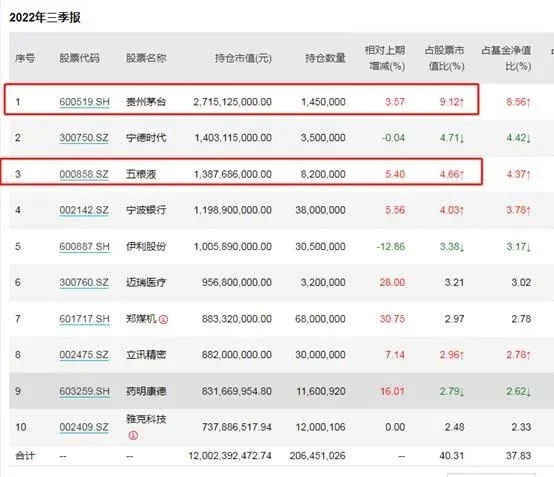Click the info icon below 雅克科技
Viewport: 554px width, 477px height.
pos(133,435)
